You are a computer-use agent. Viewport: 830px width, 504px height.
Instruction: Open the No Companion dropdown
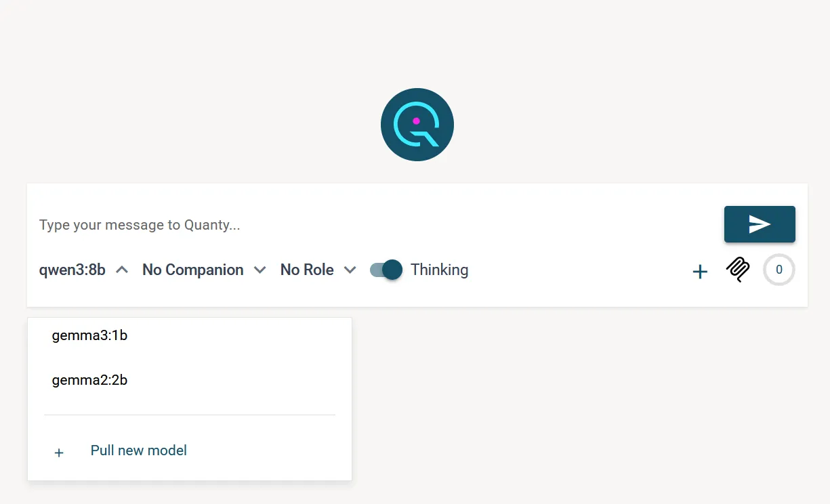tap(192, 270)
